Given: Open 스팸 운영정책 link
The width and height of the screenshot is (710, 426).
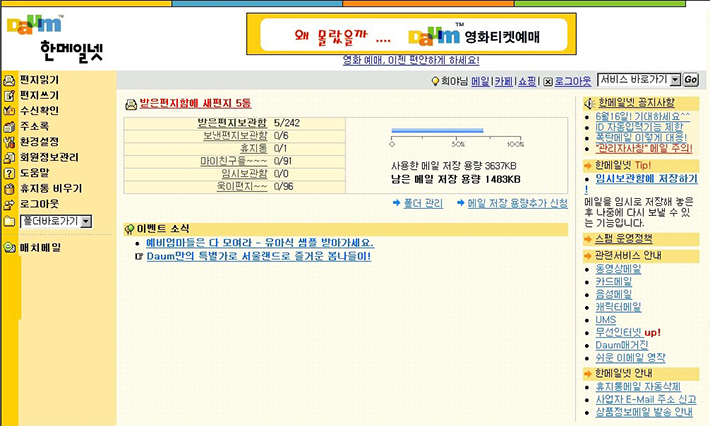Looking at the screenshot, I should [624, 239].
